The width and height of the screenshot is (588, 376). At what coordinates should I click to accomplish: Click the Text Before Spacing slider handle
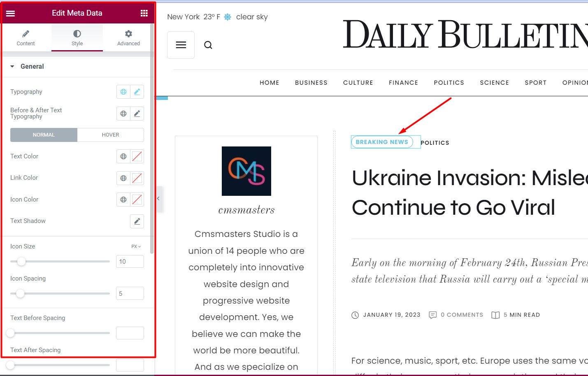click(11, 333)
